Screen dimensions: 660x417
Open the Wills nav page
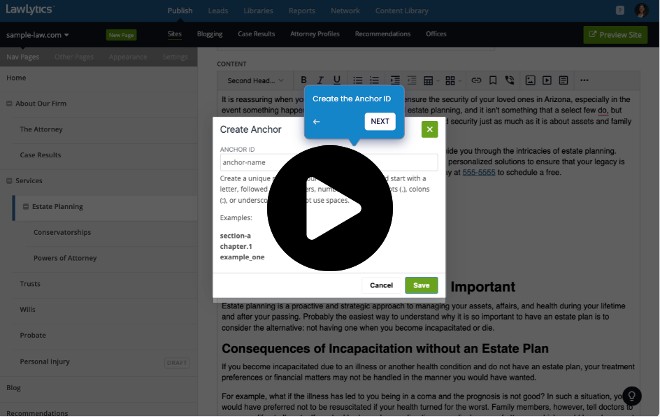coord(28,309)
